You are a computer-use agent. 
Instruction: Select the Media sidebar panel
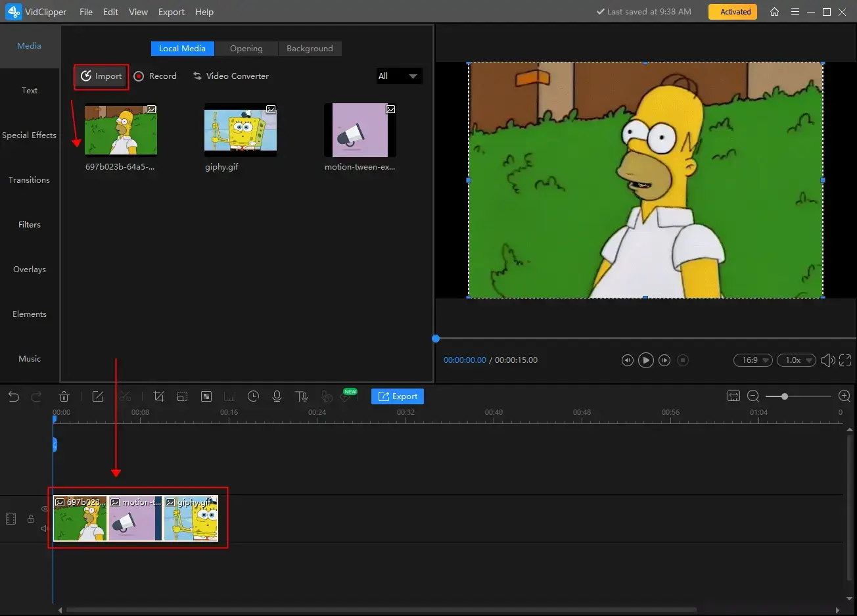30,46
